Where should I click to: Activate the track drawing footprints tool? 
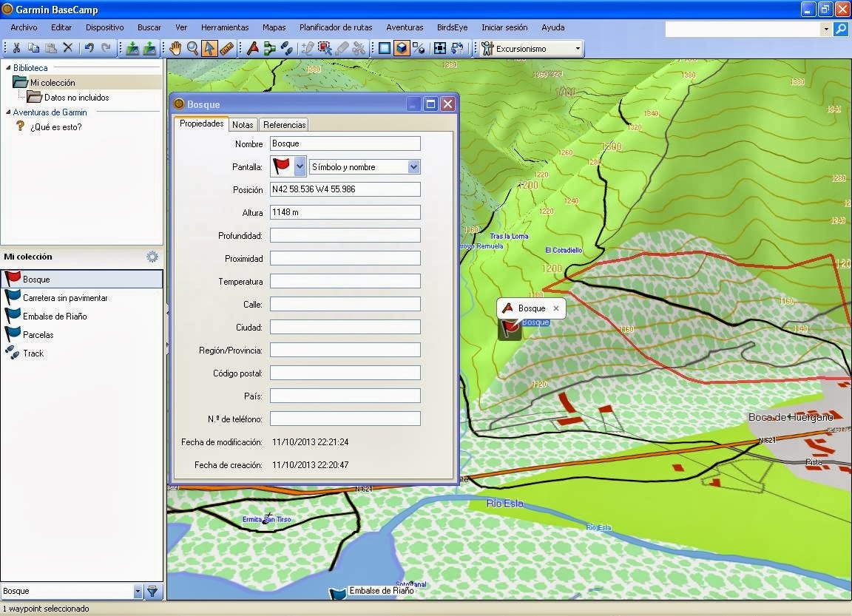(288, 47)
